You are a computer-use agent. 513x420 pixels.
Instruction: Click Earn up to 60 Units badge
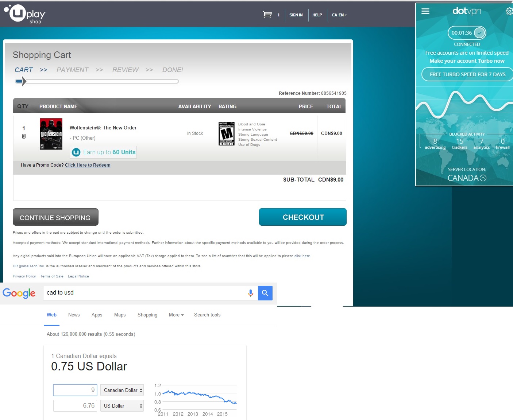pyautogui.click(x=103, y=152)
